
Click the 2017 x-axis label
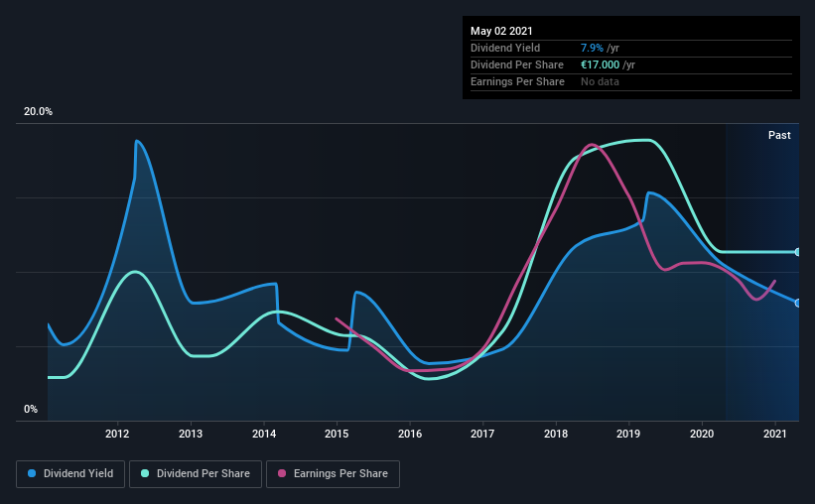[x=482, y=434]
